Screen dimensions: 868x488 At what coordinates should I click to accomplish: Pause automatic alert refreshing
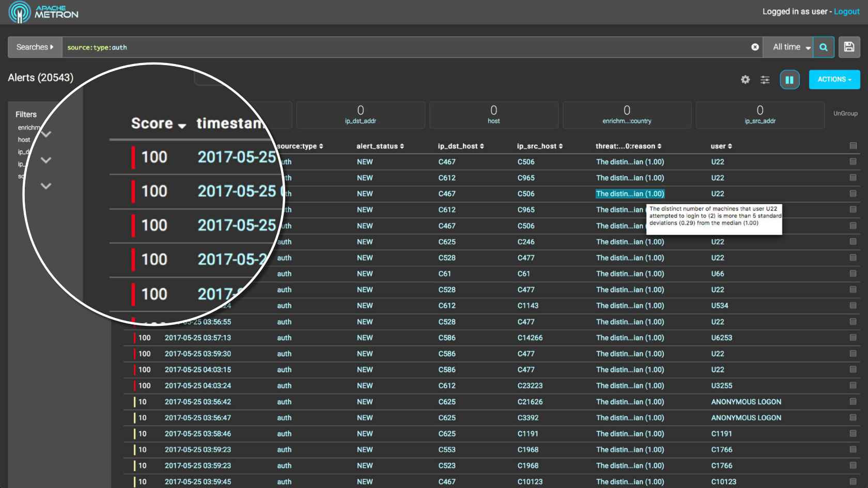tap(789, 80)
